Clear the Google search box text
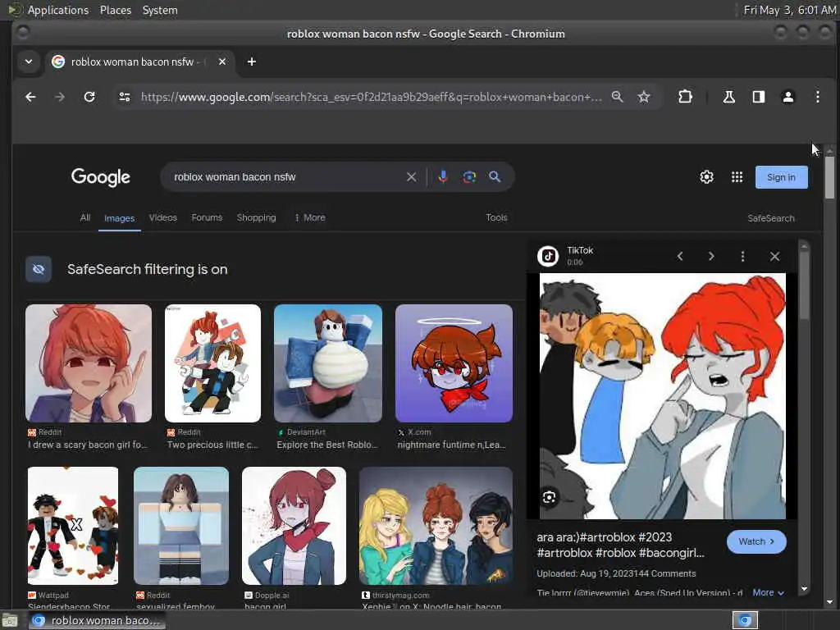This screenshot has width=840, height=630. [x=412, y=177]
